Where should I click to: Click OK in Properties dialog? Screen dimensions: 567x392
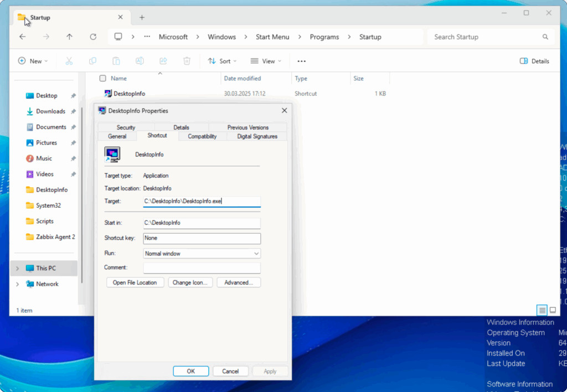click(x=191, y=371)
